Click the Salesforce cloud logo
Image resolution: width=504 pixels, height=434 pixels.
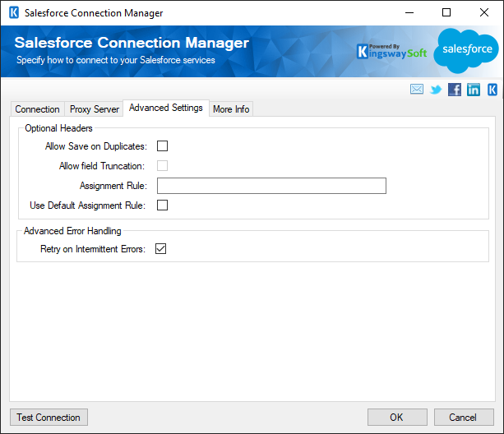pyautogui.click(x=466, y=50)
